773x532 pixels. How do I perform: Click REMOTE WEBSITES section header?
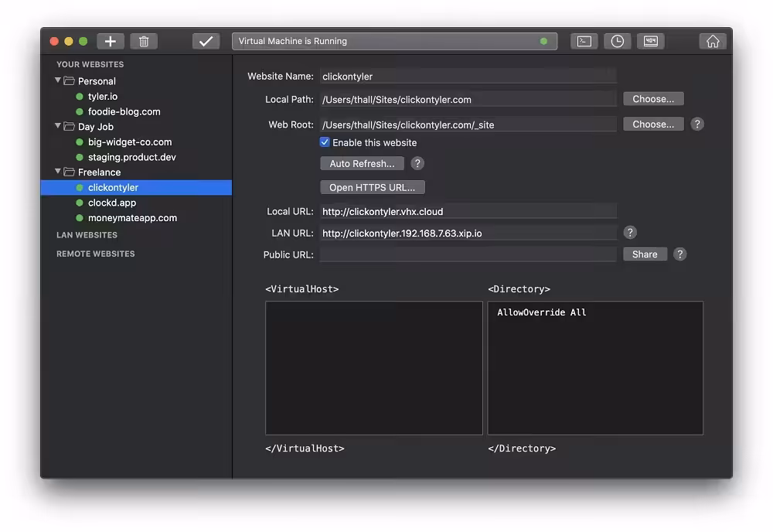96,254
